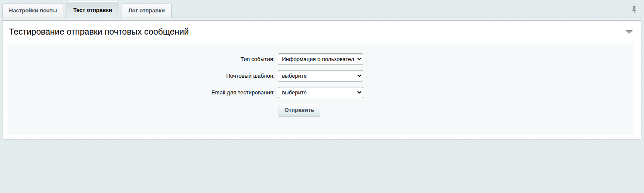Click empty form area beside Отправить button
The width and height of the screenshot is (644, 193).
point(405,111)
